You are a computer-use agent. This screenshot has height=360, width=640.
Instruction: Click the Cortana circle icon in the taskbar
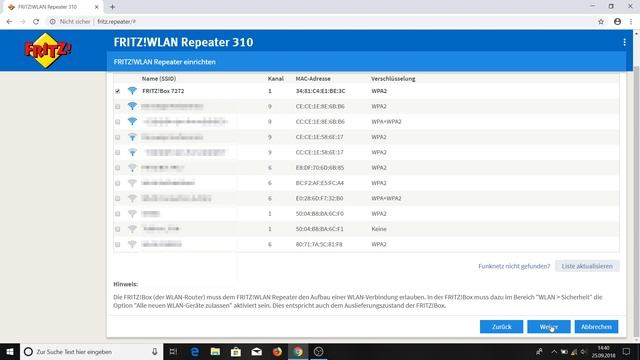click(28, 351)
